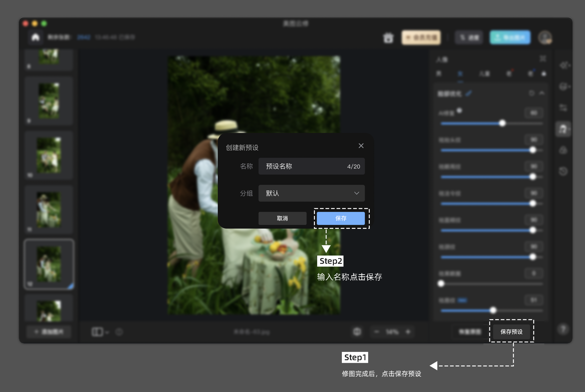This screenshot has height=392, width=585.
Task: Select the highlighted portrait tool in right sidebar
Action: [x=563, y=129]
